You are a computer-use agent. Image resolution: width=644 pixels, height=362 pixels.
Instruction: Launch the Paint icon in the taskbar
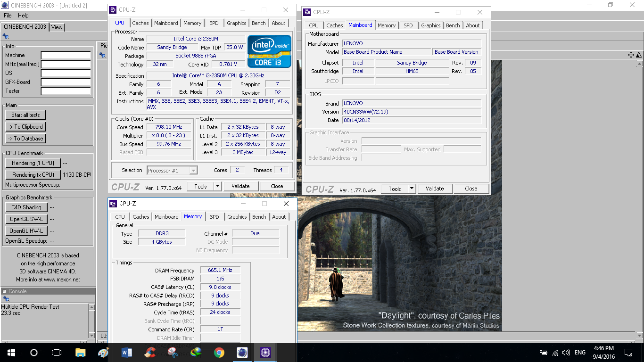[x=104, y=353]
